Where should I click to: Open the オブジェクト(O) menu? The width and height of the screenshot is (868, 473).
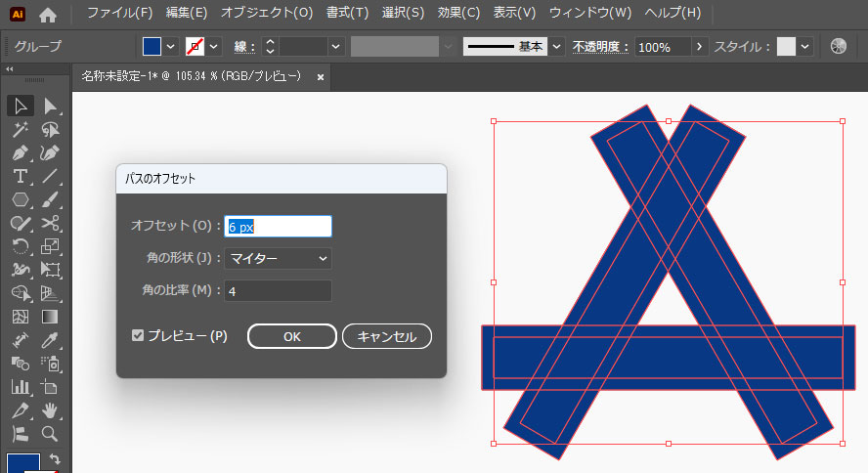(x=267, y=14)
